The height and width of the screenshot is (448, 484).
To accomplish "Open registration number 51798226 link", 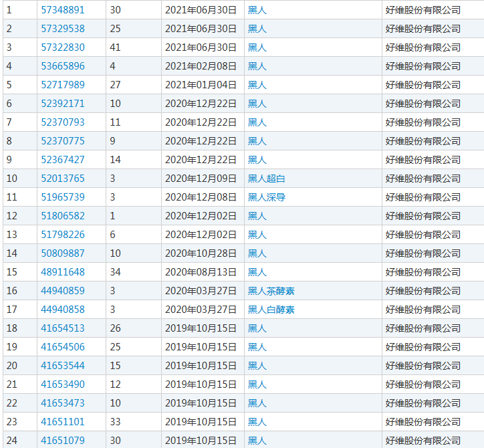I will pyautogui.click(x=63, y=235).
